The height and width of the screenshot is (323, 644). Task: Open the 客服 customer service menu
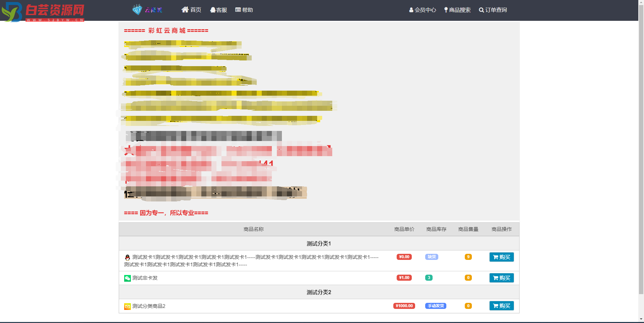pos(218,10)
